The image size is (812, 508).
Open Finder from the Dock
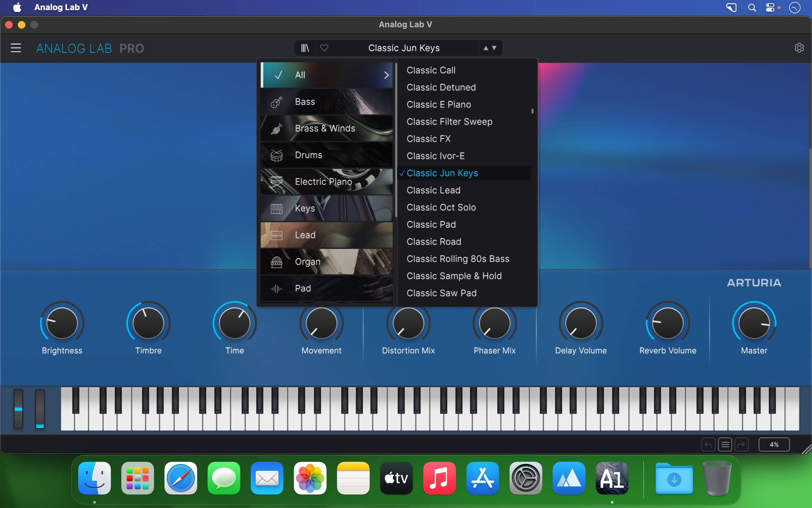95,478
